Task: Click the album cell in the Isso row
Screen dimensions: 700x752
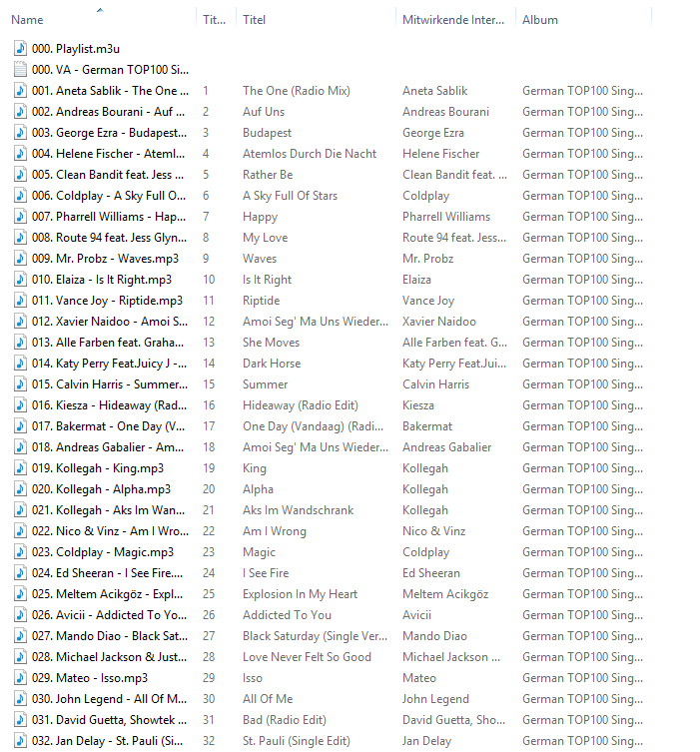Action: coord(582,678)
